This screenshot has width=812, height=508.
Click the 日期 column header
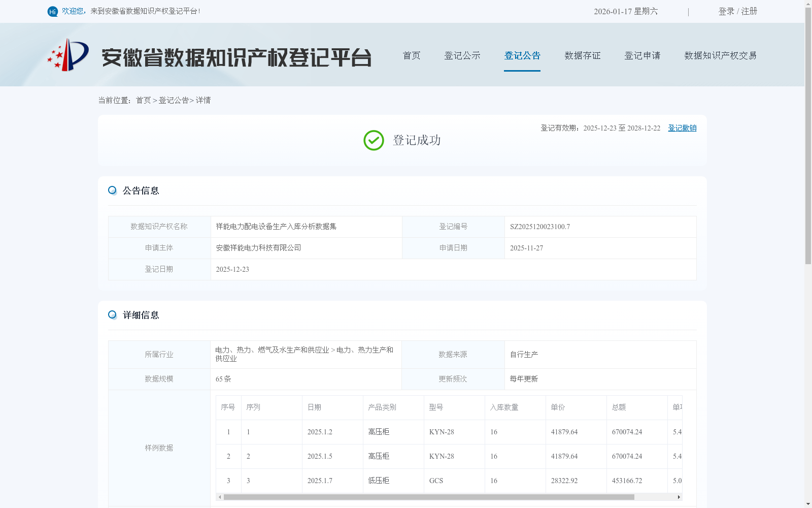tap(314, 407)
